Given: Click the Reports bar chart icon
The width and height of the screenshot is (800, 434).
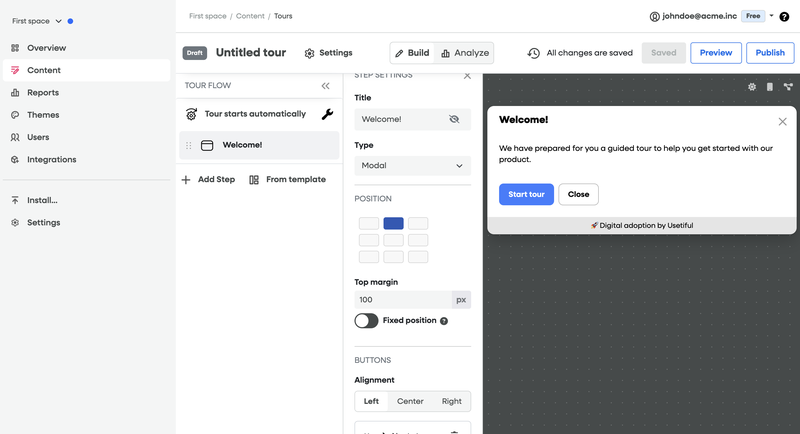Looking at the screenshot, I should coord(15,93).
